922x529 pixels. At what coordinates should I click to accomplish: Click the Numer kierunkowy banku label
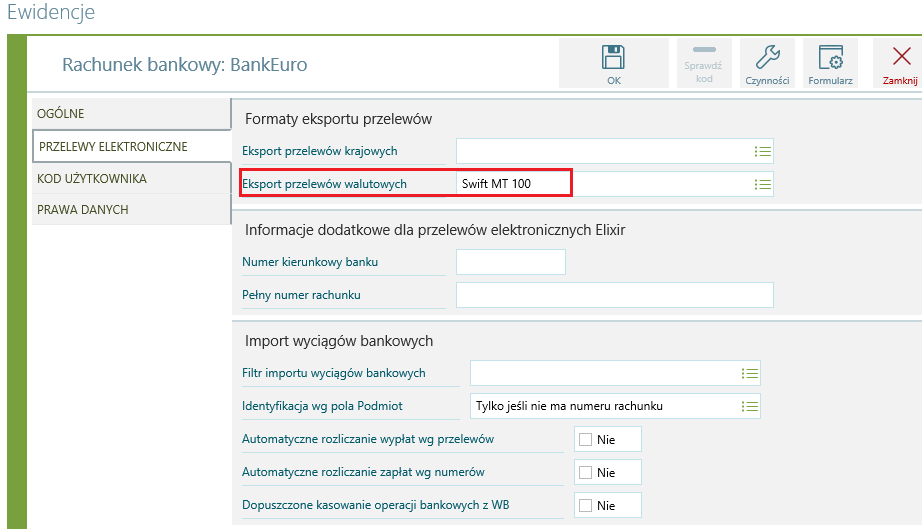pos(310,262)
